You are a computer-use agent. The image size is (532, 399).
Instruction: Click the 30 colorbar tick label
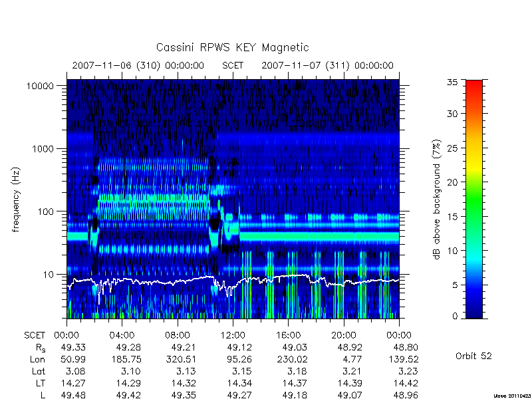coord(453,114)
